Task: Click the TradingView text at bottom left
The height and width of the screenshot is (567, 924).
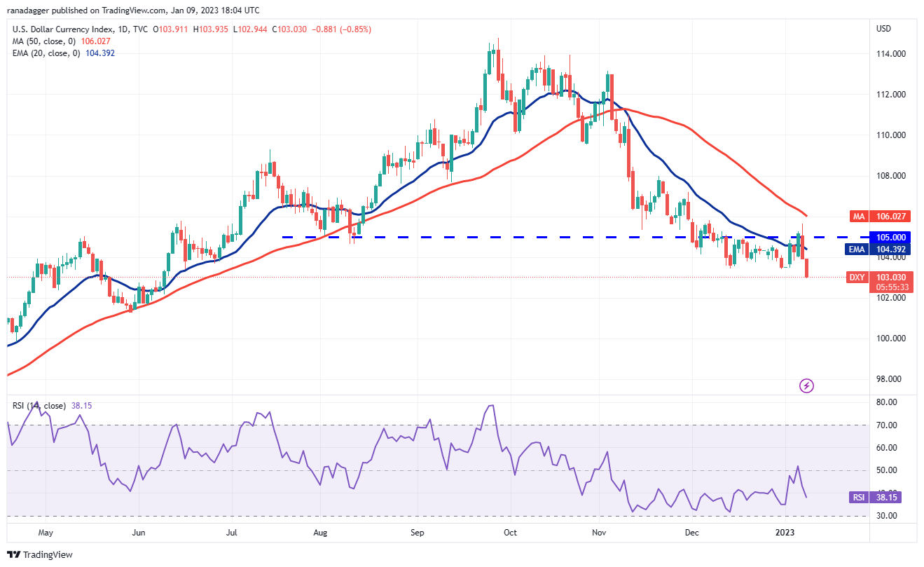Action: click(x=48, y=554)
